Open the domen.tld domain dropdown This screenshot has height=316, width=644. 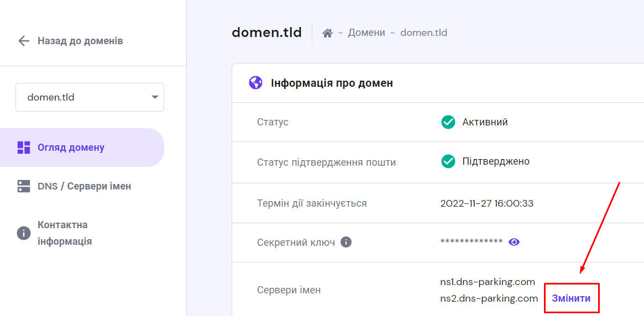tap(90, 97)
